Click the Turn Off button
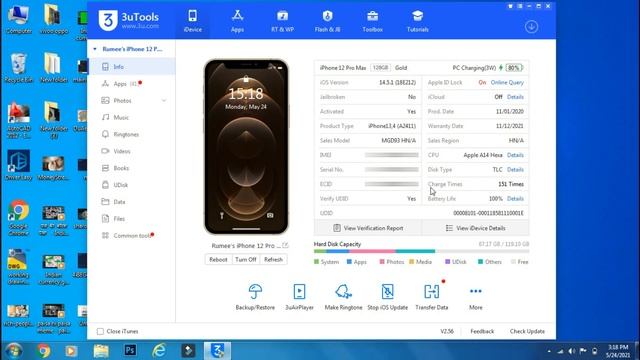The height and width of the screenshot is (360, 640). pos(246,260)
